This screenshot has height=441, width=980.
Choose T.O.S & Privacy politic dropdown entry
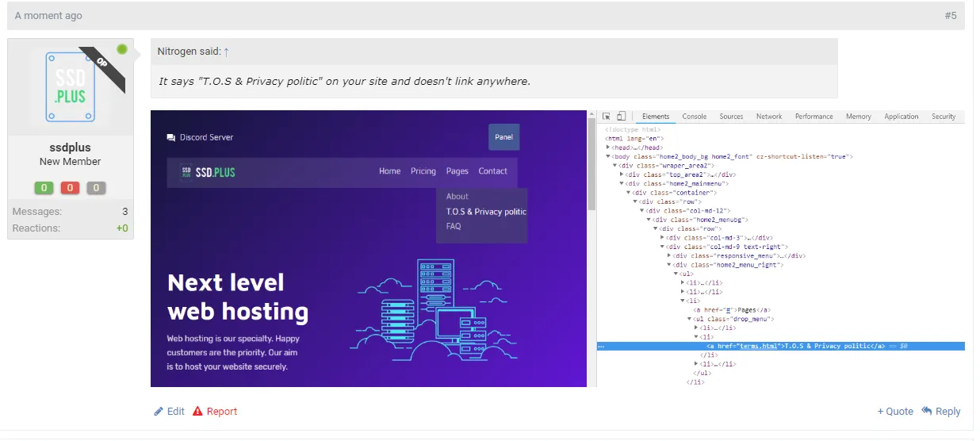[x=486, y=211]
